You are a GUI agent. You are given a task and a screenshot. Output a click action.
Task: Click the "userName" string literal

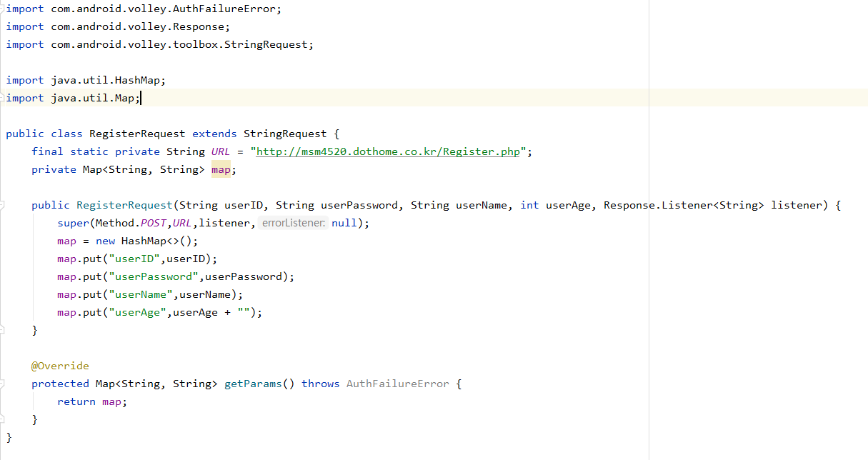[x=141, y=294]
